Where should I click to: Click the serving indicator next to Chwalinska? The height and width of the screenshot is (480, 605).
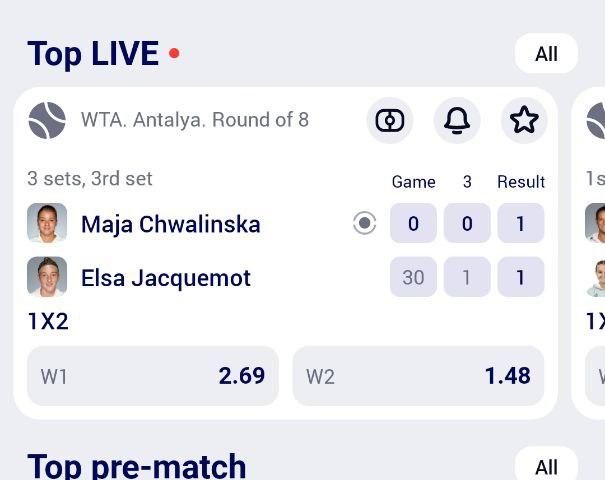point(365,223)
